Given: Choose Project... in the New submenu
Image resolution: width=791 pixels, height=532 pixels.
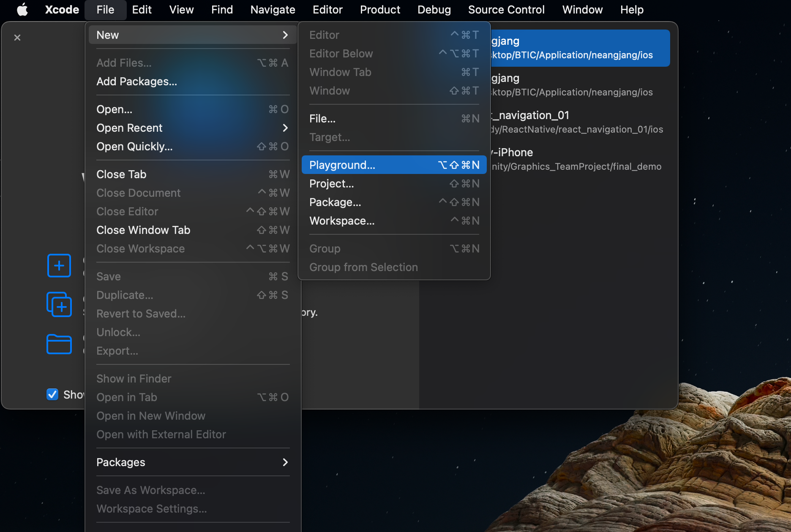Looking at the screenshot, I should click(x=394, y=184).
